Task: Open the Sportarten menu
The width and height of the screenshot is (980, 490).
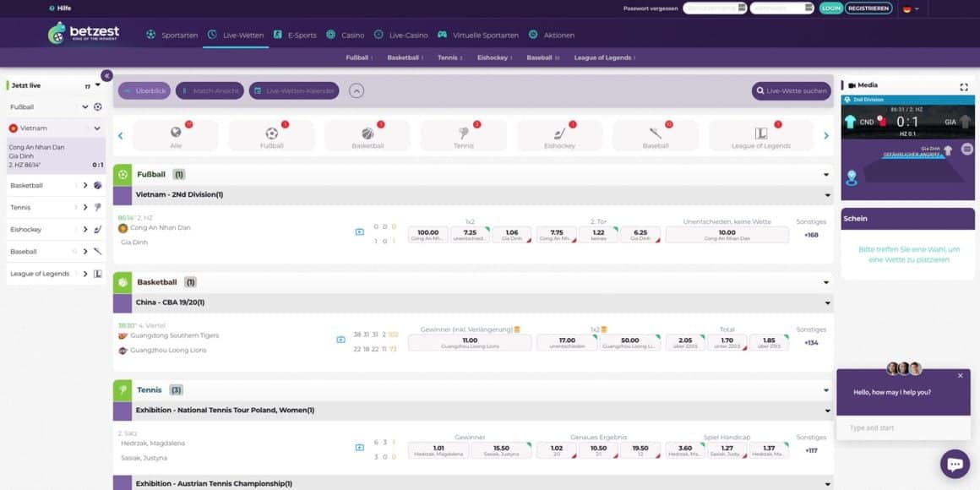Action: 171,35
